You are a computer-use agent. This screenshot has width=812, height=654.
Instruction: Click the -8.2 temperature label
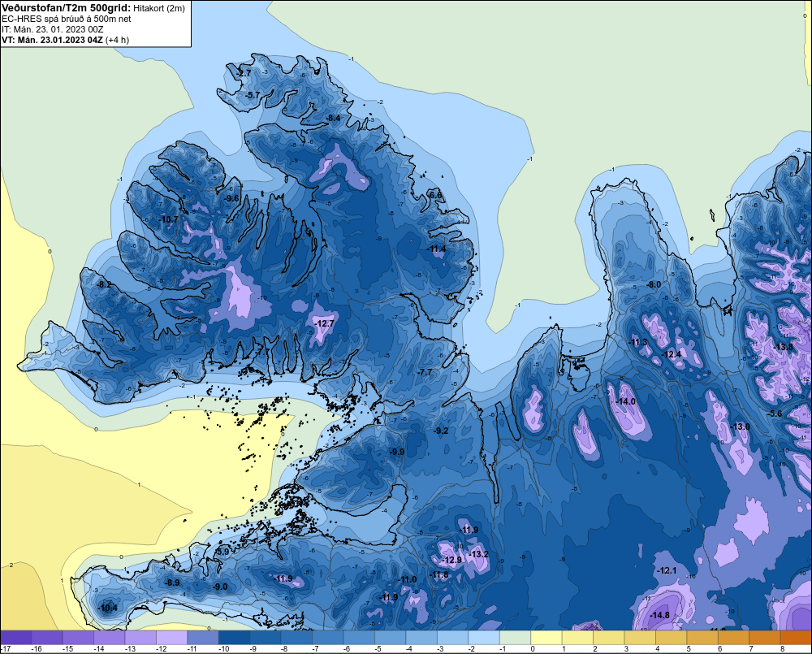(104, 284)
